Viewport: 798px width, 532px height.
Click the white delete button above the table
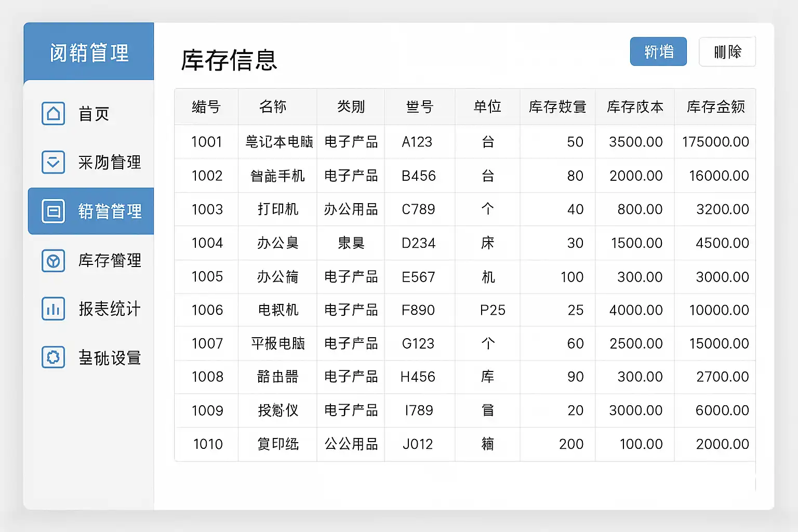(x=727, y=51)
